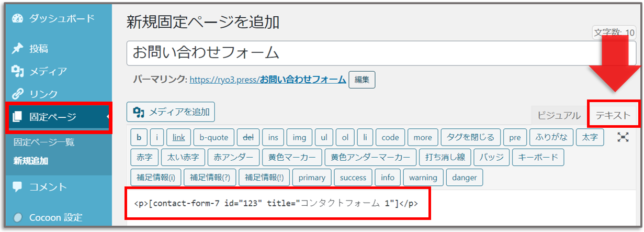
Task: Click the 文字数 counter text
Action: (614, 32)
